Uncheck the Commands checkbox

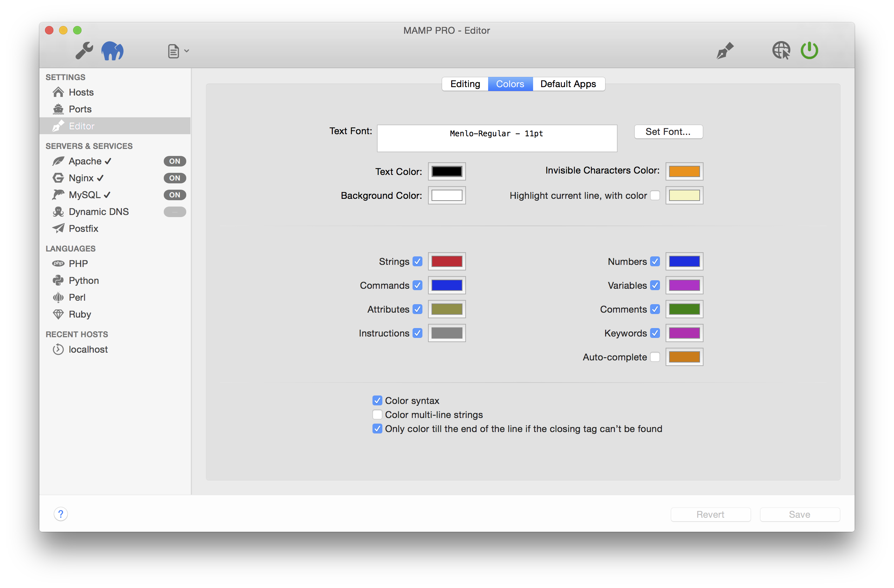click(417, 285)
